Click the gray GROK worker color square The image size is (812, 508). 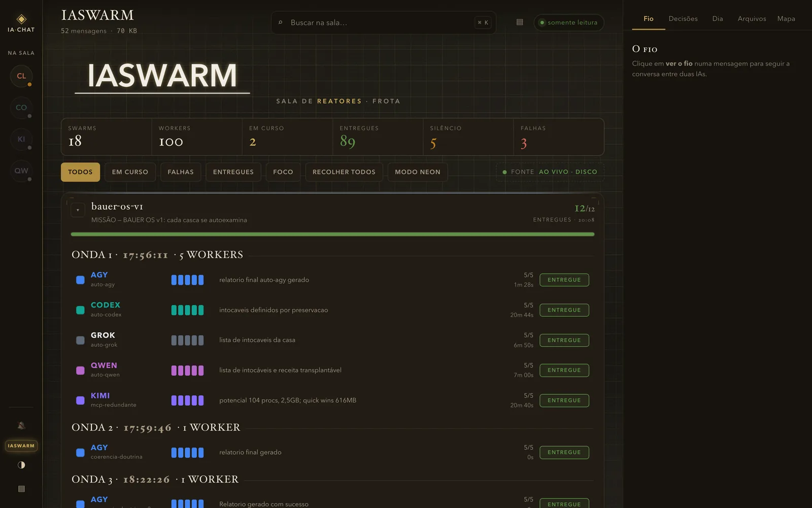pos(80,340)
